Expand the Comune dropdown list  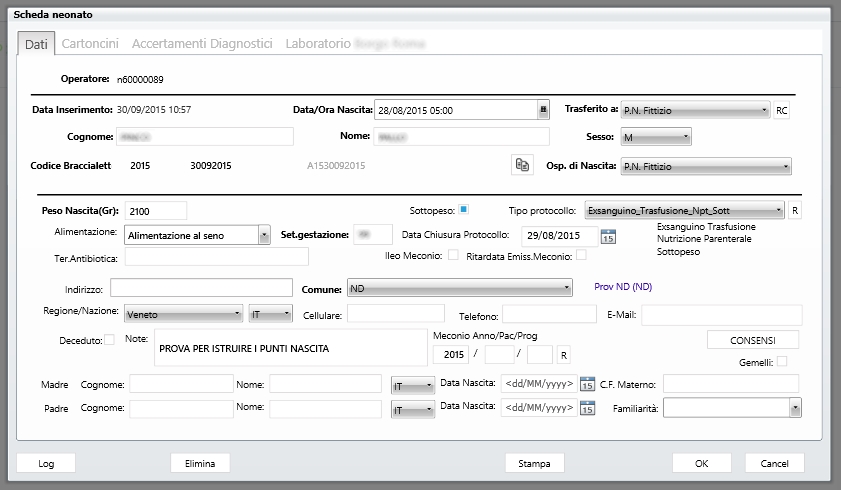click(x=459, y=288)
